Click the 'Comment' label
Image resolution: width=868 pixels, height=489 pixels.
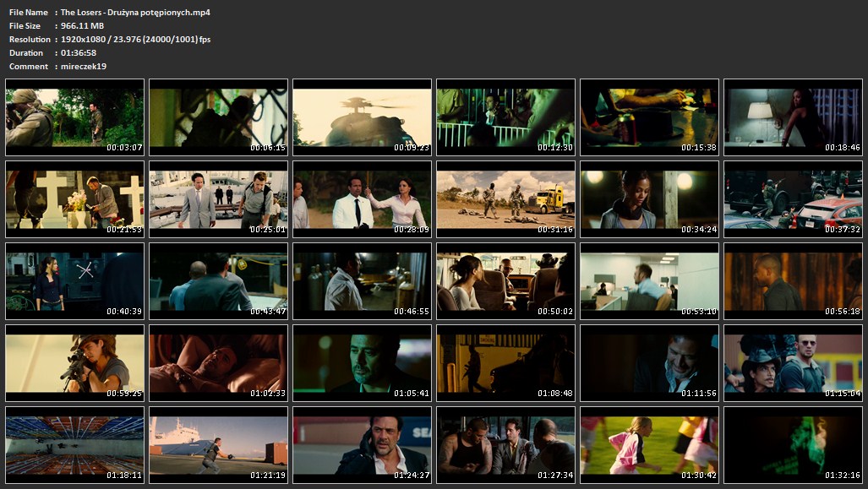coord(29,67)
